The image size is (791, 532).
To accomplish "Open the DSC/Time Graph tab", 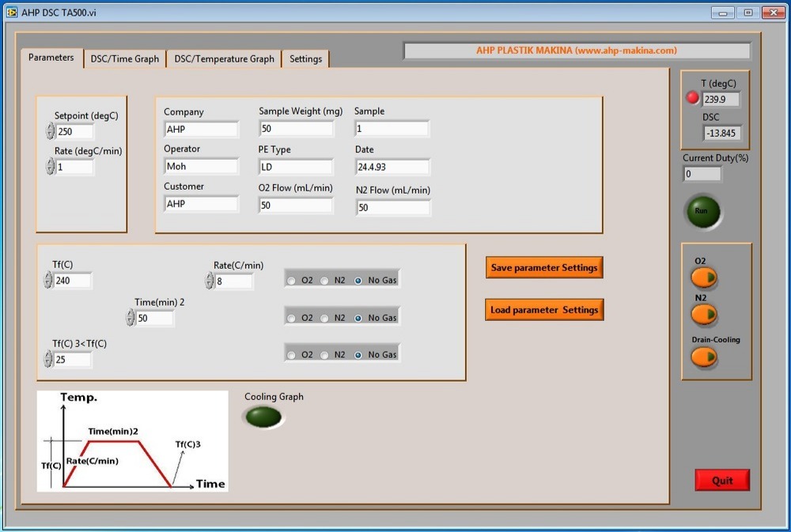I will click(x=125, y=59).
